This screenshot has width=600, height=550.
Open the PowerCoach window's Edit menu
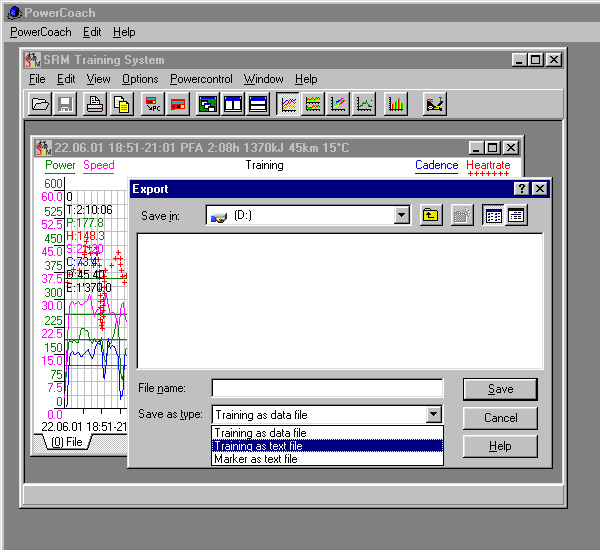tap(92, 32)
